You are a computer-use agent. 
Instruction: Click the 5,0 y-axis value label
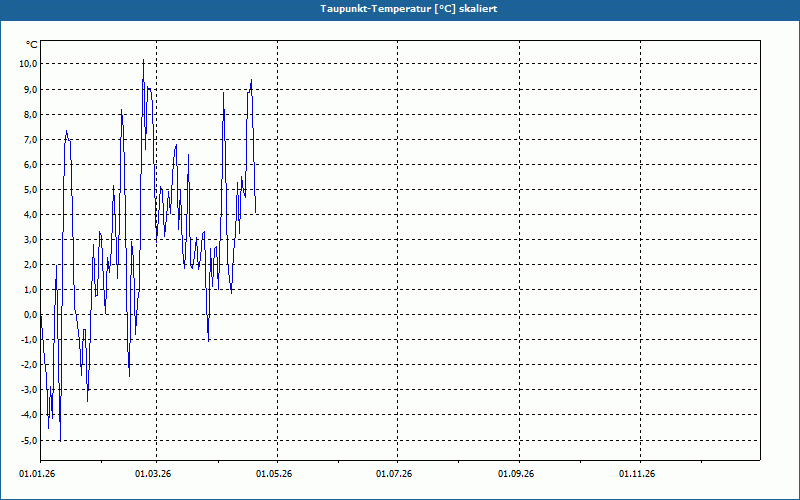(29, 189)
